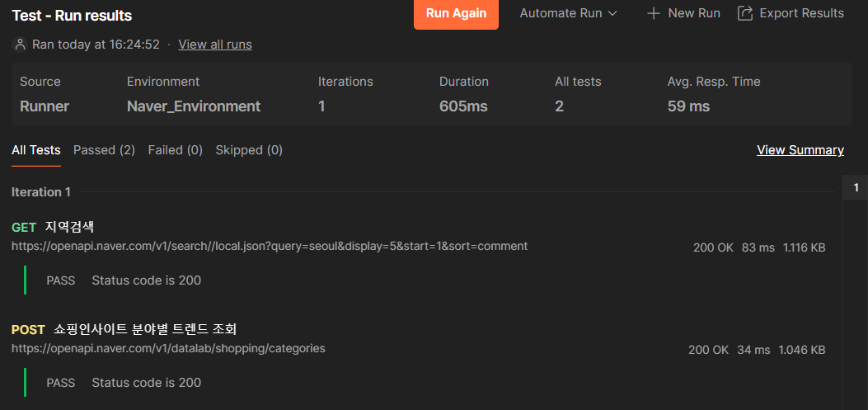Click the 34 ms response time
868x410 pixels.
753,350
